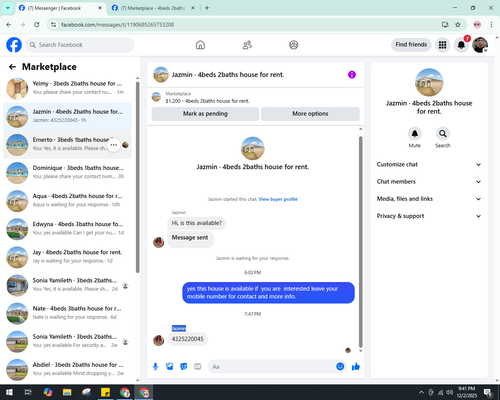Show hidden system tray icons
Image resolution: width=500 pixels, height=400 pixels.
click(x=421, y=392)
